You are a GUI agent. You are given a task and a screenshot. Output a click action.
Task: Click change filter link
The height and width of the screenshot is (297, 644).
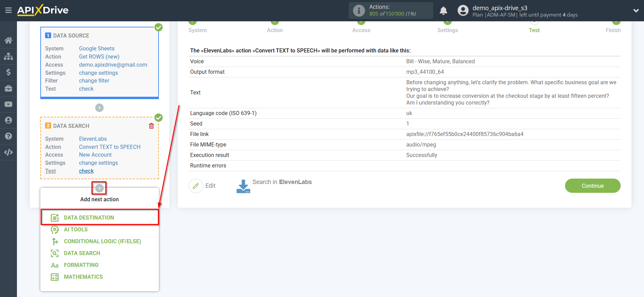(94, 81)
